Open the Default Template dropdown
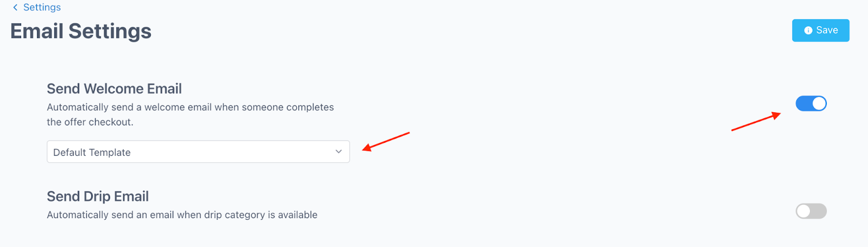 [x=198, y=152]
